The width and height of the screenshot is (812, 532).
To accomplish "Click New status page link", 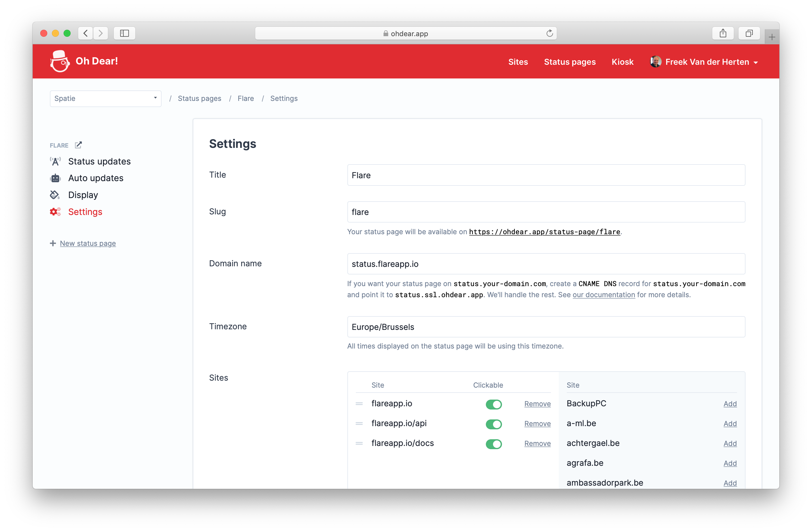I will (x=88, y=243).
